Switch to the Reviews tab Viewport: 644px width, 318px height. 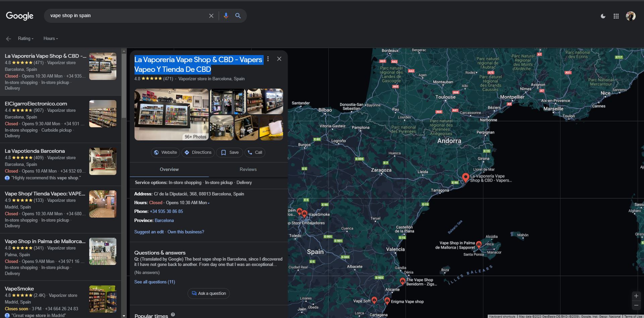[x=248, y=170]
